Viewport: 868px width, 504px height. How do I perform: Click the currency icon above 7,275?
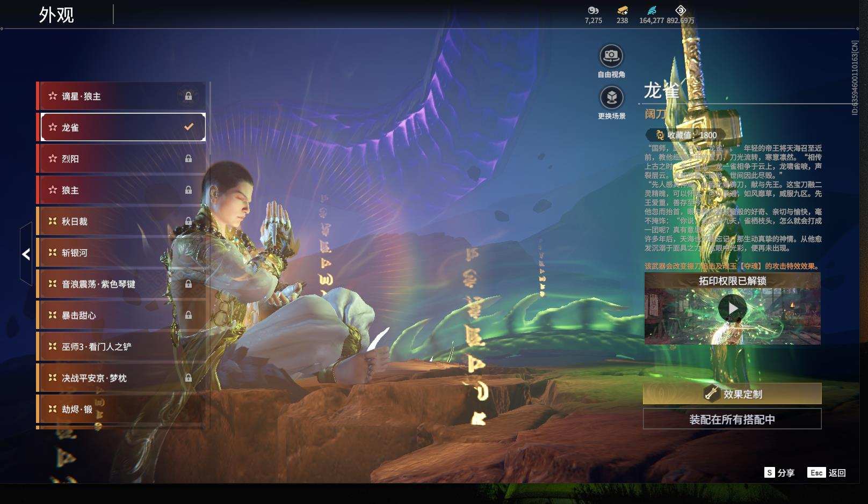coord(593,10)
